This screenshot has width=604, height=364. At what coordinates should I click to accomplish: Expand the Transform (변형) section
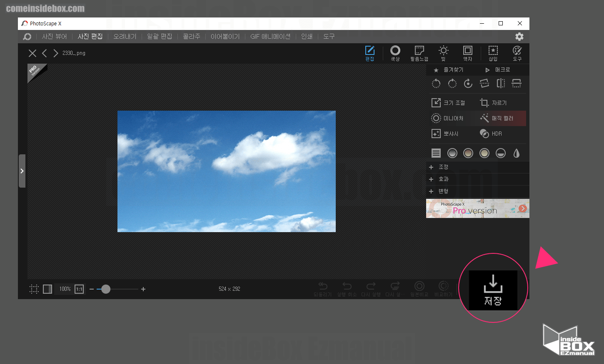click(x=443, y=191)
